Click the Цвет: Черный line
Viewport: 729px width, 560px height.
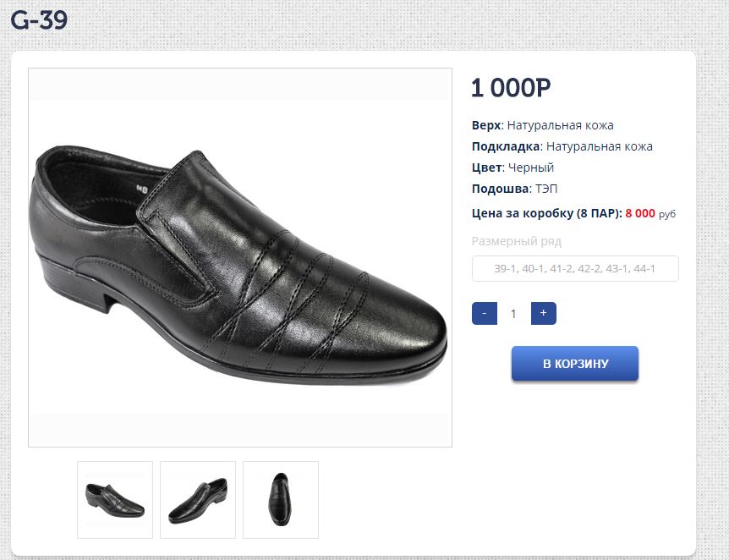512,167
